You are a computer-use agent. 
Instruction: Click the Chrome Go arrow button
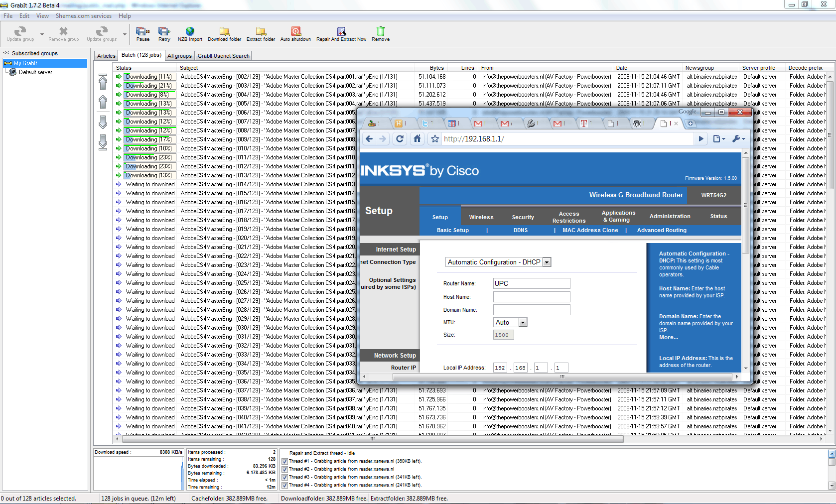pyautogui.click(x=701, y=139)
